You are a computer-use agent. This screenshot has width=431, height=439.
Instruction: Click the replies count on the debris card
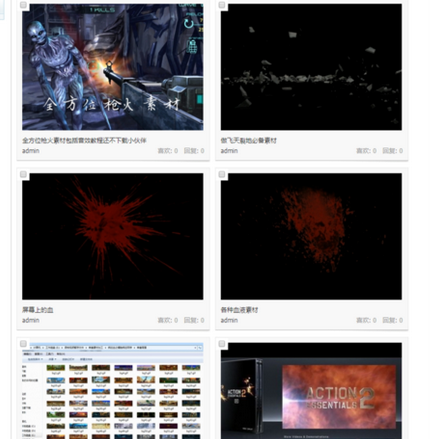click(x=393, y=151)
